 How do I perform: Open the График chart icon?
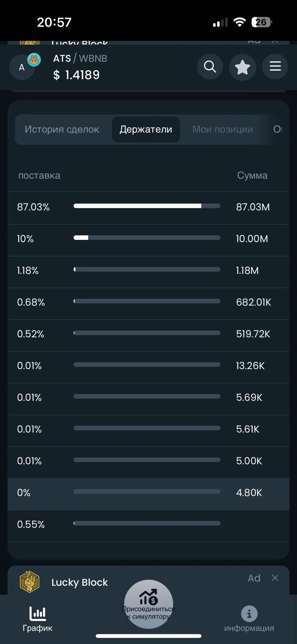37,619
